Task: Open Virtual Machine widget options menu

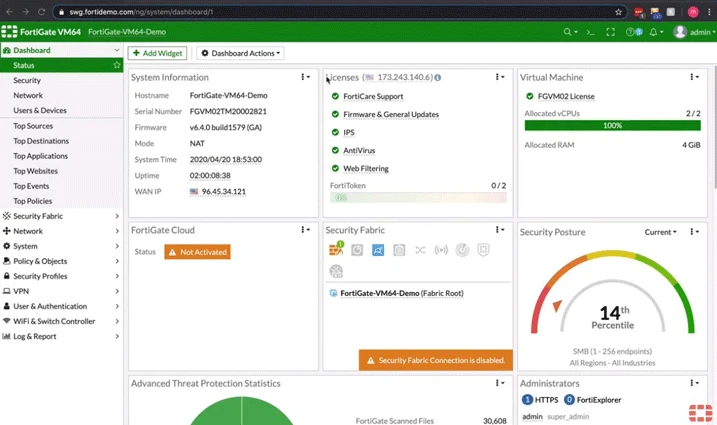Action: 694,77
